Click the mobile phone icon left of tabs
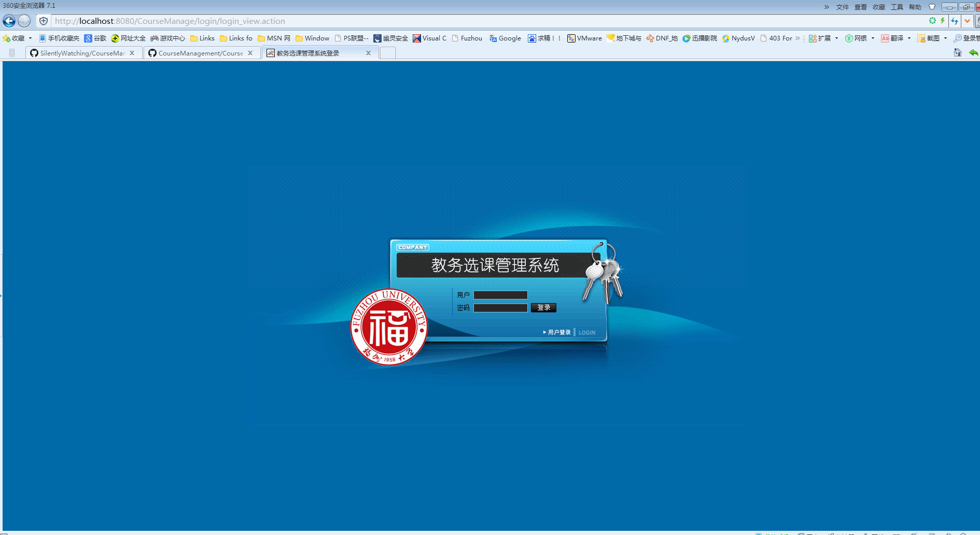Screen dimensions: 980x535 pyautogui.click(x=12, y=53)
